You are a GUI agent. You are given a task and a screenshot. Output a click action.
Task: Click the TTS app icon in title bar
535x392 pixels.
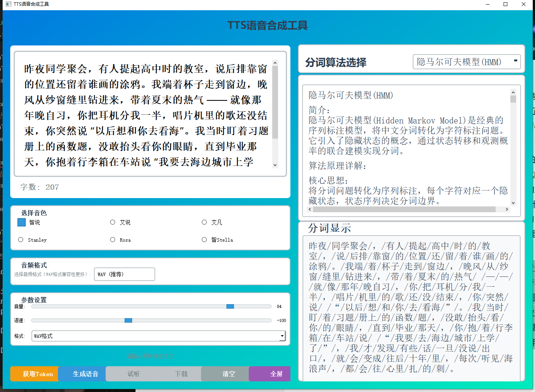8,4
